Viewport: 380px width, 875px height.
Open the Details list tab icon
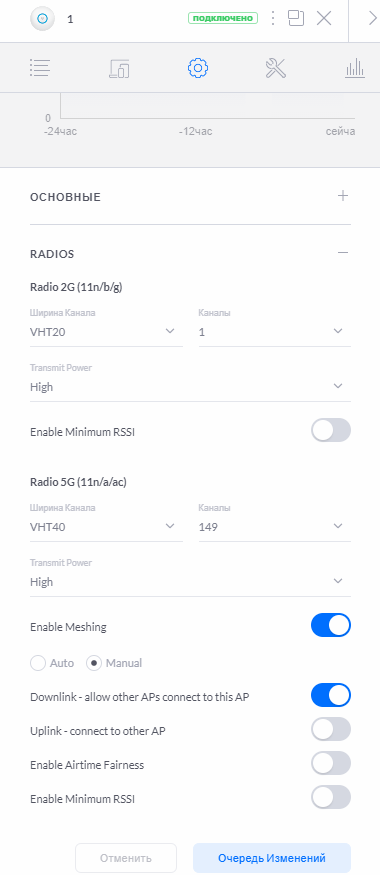pyautogui.click(x=40, y=68)
